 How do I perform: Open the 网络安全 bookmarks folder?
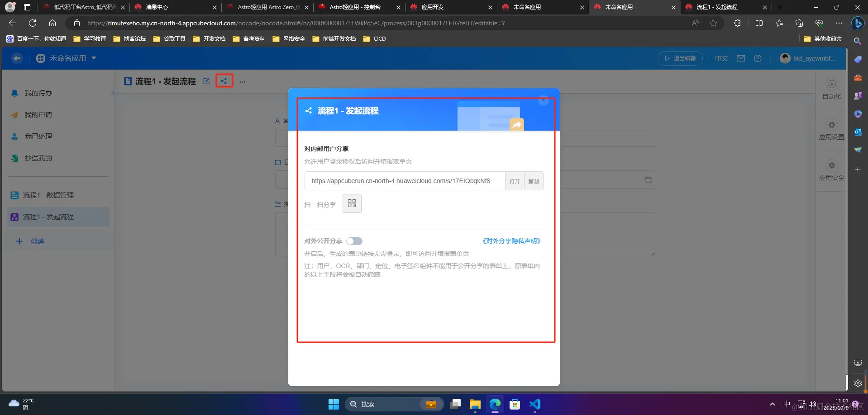click(x=289, y=39)
